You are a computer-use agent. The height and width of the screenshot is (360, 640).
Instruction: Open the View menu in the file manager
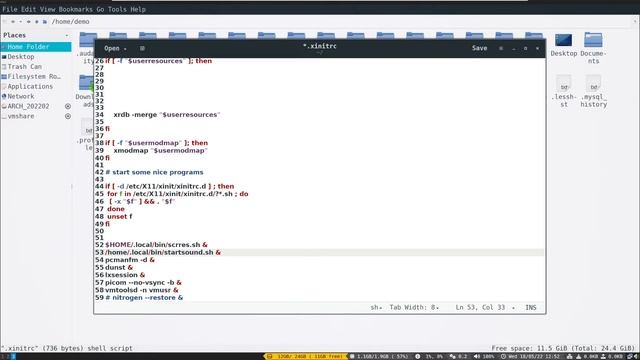point(47,9)
